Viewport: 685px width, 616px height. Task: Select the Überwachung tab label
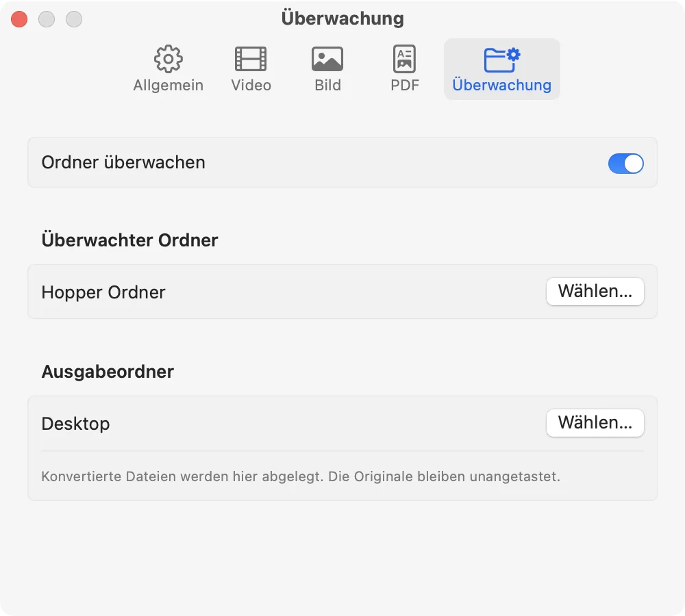pyautogui.click(x=501, y=86)
